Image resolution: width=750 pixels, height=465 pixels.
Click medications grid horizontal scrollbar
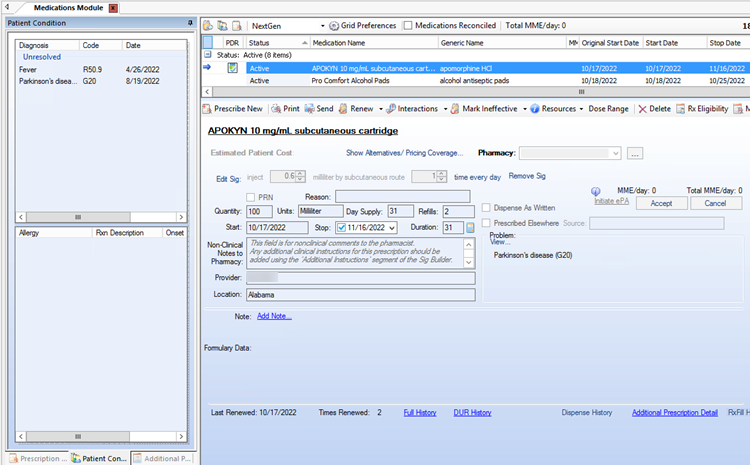(x=475, y=91)
